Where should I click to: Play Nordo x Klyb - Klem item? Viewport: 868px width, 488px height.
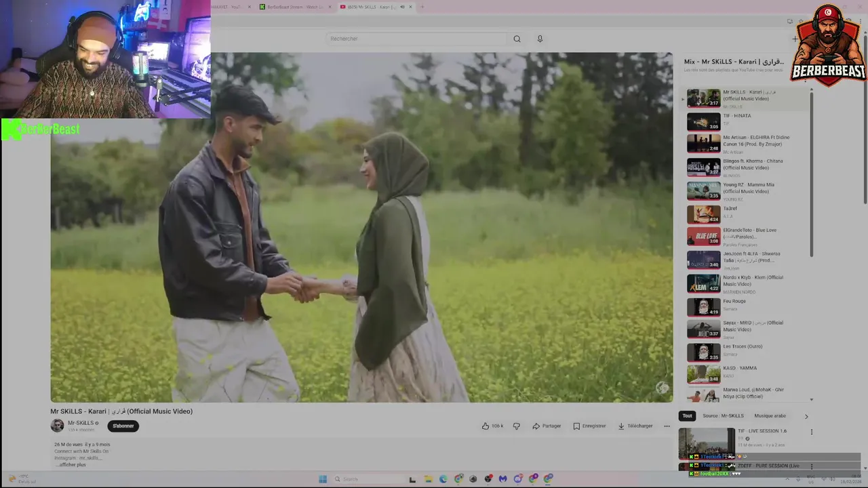point(747,283)
